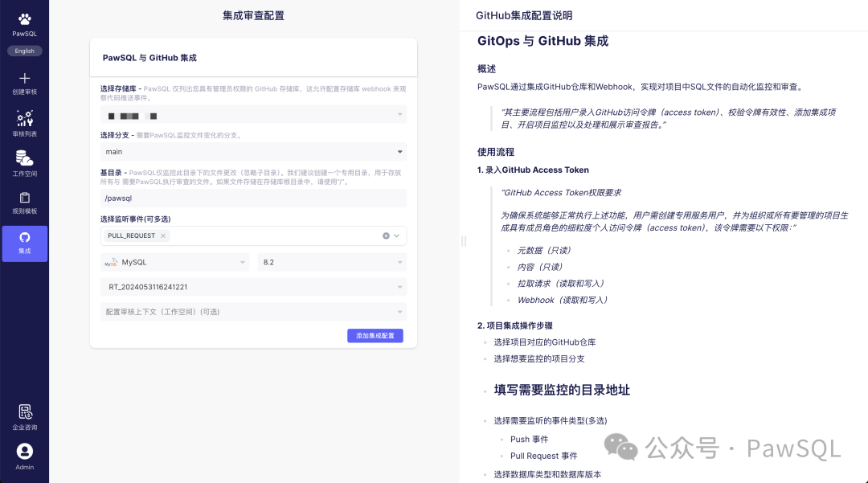Expand the listening events dropdown chevron

(x=396, y=235)
